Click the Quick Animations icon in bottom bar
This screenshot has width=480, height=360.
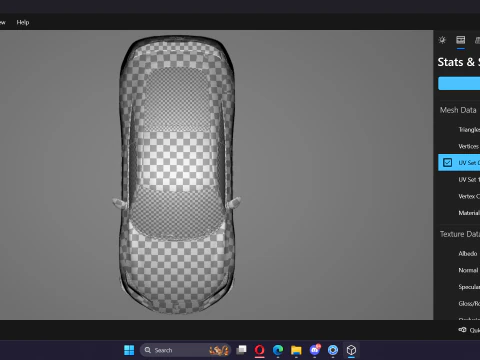click(x=462, y=330)
